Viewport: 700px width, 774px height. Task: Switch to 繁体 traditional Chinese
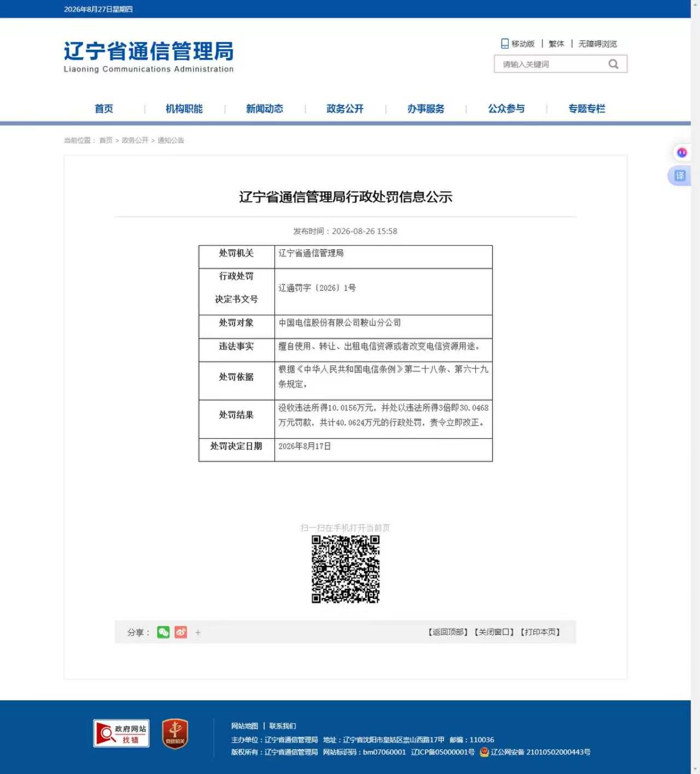557,44
